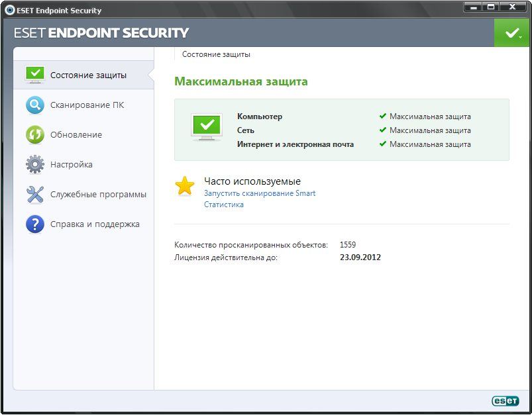The width and height of the screenshot is (532, 415).
Task: Click the ESET logo at bottom right
Action: (x=505, y=401)
